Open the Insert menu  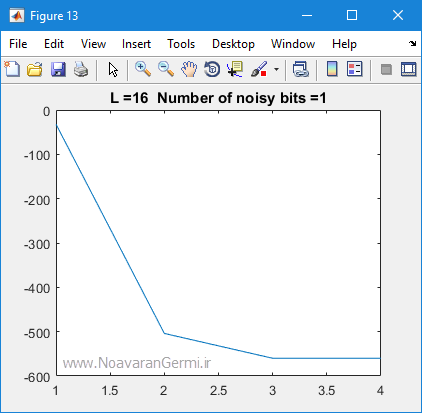pyautogui.click(x=136, y=44)
